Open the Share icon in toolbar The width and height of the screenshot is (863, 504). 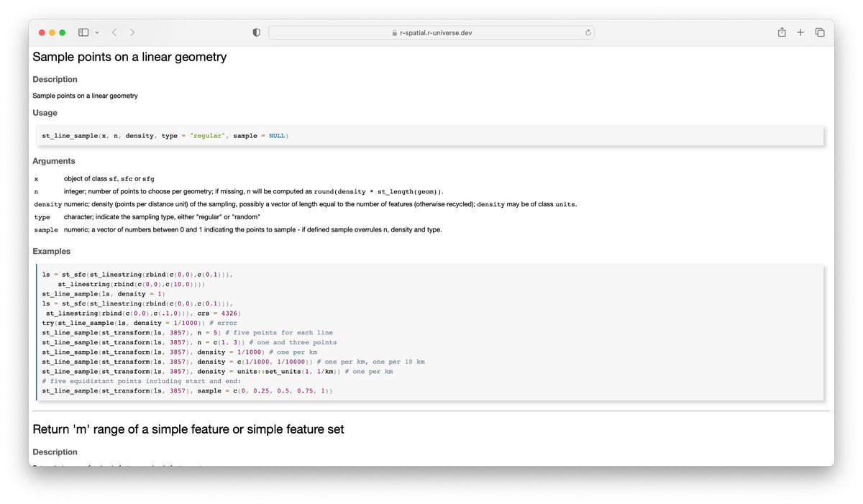click(x=782, y=32)
